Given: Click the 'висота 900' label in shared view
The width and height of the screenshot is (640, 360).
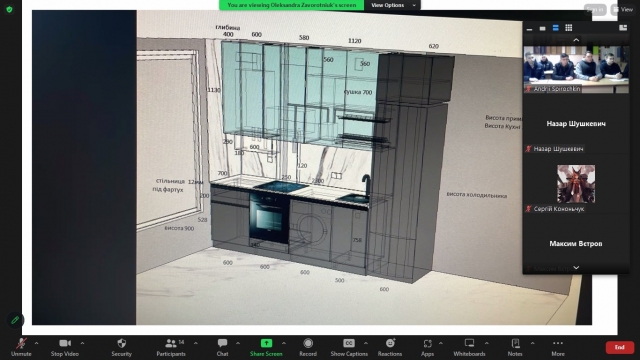Looking at the screenshot, I should pos(179,228).
